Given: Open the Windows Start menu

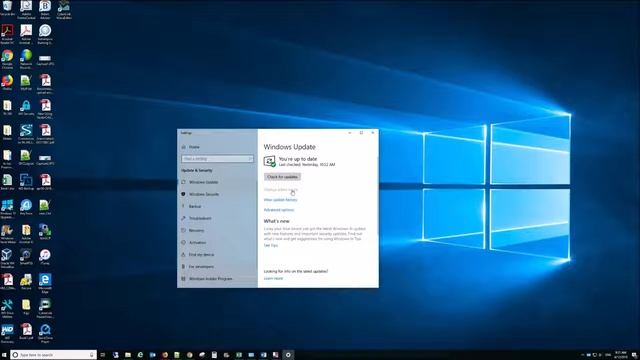Looking at the screenshot, I should [x=4, y=355].
